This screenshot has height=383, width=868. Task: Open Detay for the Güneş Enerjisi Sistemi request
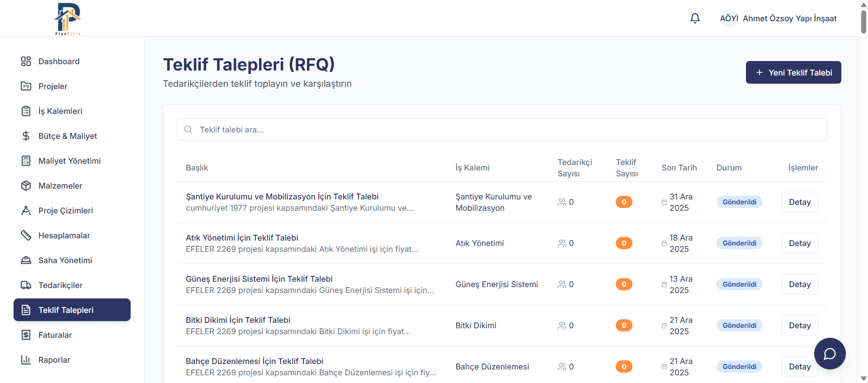pos(800,284)
